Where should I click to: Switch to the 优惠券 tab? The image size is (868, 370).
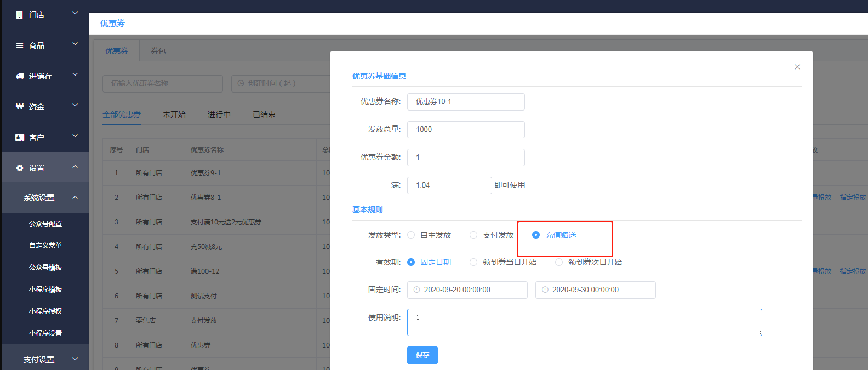pyautogui.click(x=117, y=51)
